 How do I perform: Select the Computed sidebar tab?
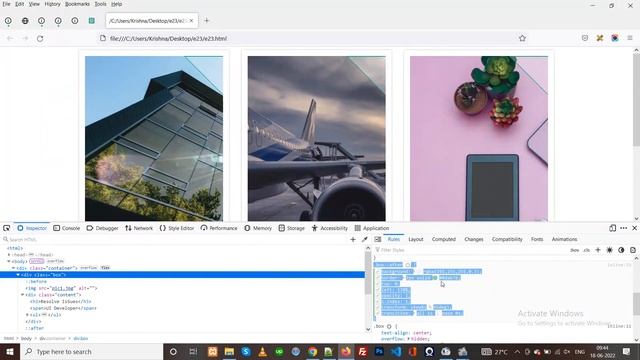[444, 239]
